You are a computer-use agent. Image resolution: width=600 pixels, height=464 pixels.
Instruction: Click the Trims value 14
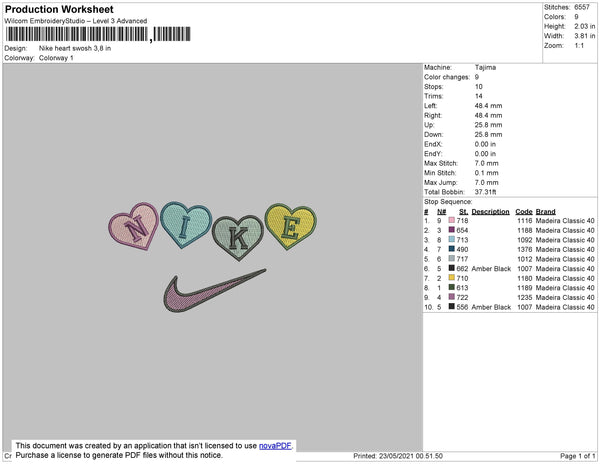[x=479, y=96]
